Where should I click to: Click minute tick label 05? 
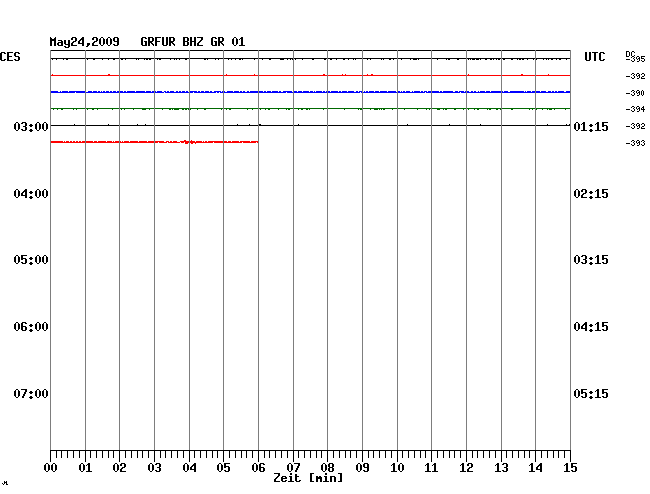click(x=223, y=468)
